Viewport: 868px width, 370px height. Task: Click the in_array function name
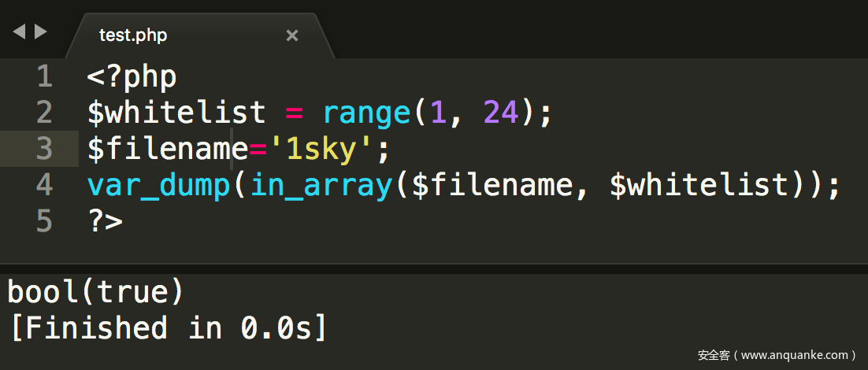coord(321,185)
